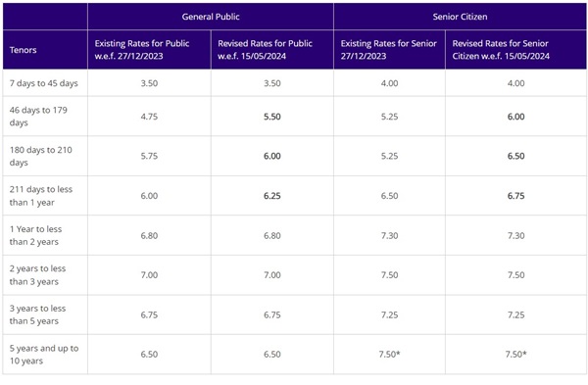588x385 pixels.
Task: Click the bold 5.50 revised public rate
Action: (271, 117)
